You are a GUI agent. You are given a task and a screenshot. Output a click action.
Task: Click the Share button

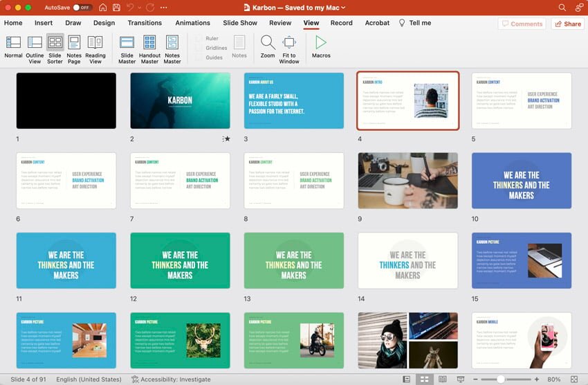(x=567, y=24)
